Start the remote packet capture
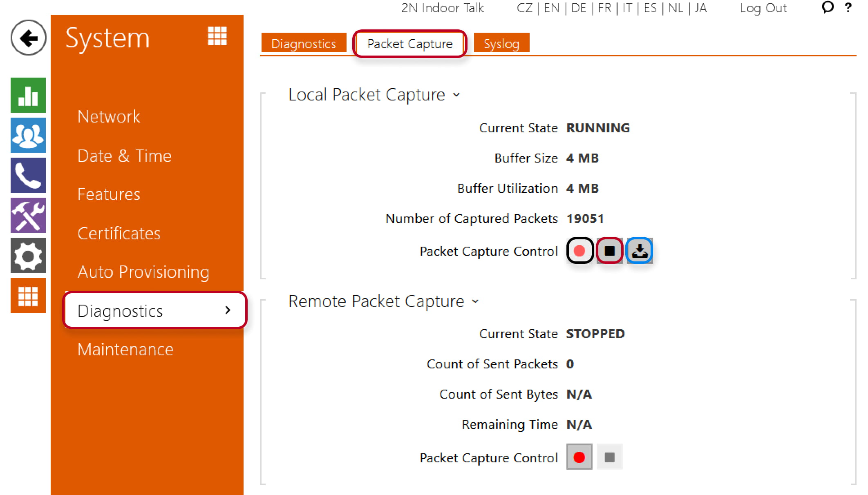 [x=579, y=457]
